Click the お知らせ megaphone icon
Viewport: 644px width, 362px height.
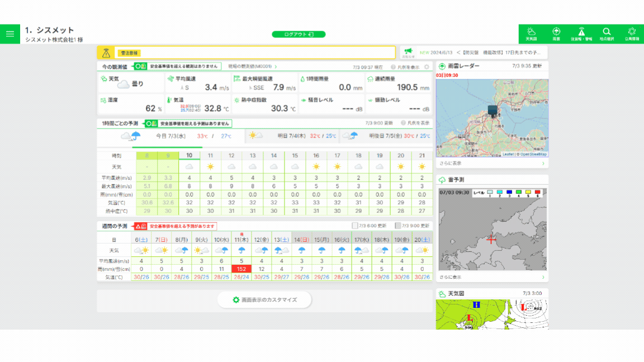point(408,52)
